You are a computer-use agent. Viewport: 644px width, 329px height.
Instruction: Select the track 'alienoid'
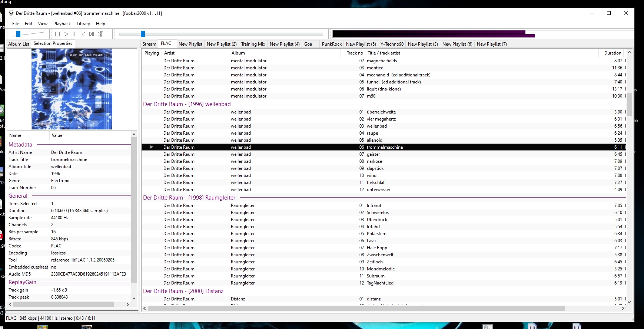(384, 140)
